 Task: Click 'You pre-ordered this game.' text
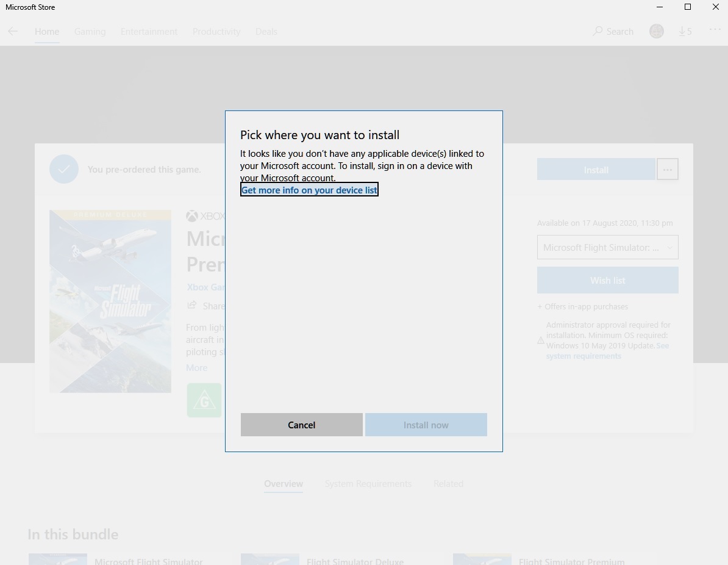pyautogui.click(x=144, y=169)
